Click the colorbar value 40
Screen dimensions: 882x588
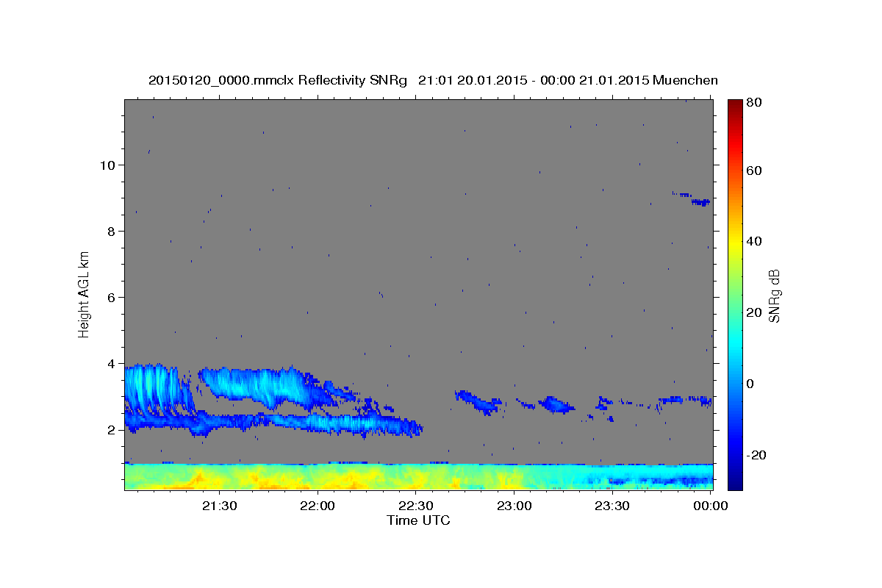coord(756,241)
